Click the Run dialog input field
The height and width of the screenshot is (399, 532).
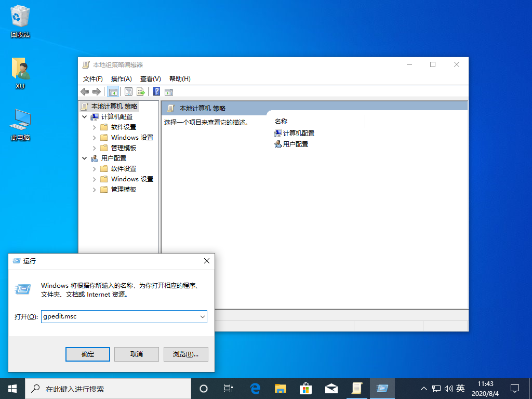tap(119, 316)
